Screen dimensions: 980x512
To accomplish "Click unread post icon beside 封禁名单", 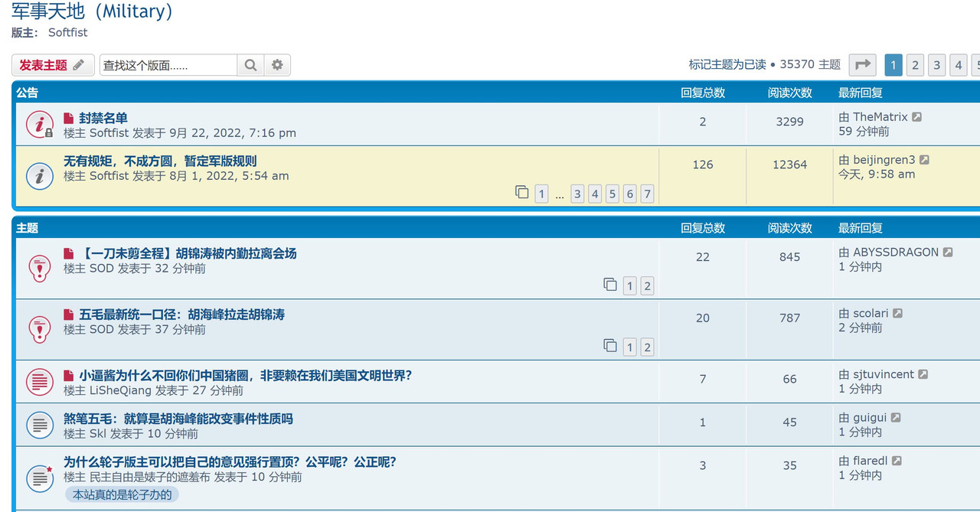I will [x=69, y=118].
